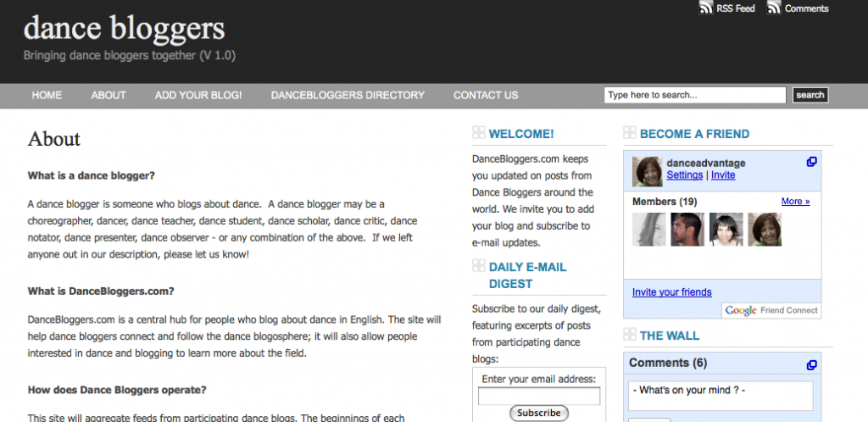This screenshot has height=422, width=868.
Task: Click the DAILY E-MAIL DIGEST grid icon
Action: click(478, 265)
